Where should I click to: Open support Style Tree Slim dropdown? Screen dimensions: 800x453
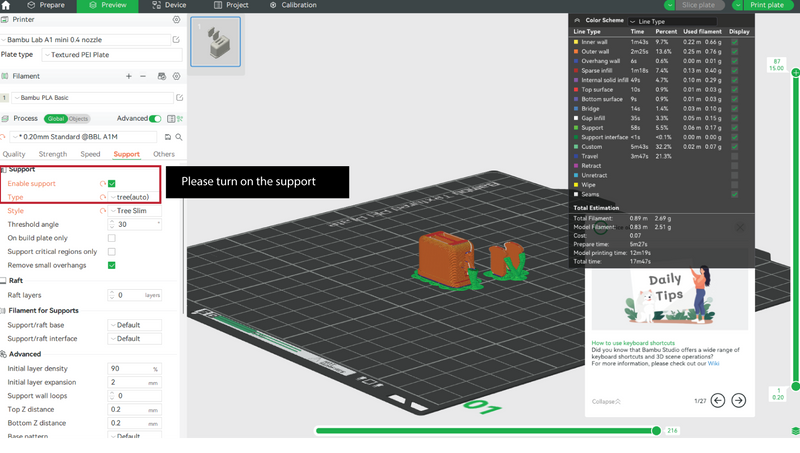(x=135, y=211)
